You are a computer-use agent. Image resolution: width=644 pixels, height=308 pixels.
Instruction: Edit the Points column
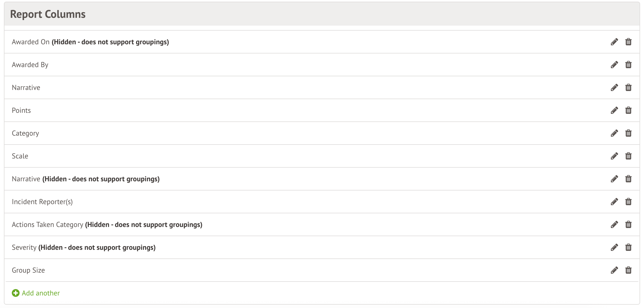[614, 111]
